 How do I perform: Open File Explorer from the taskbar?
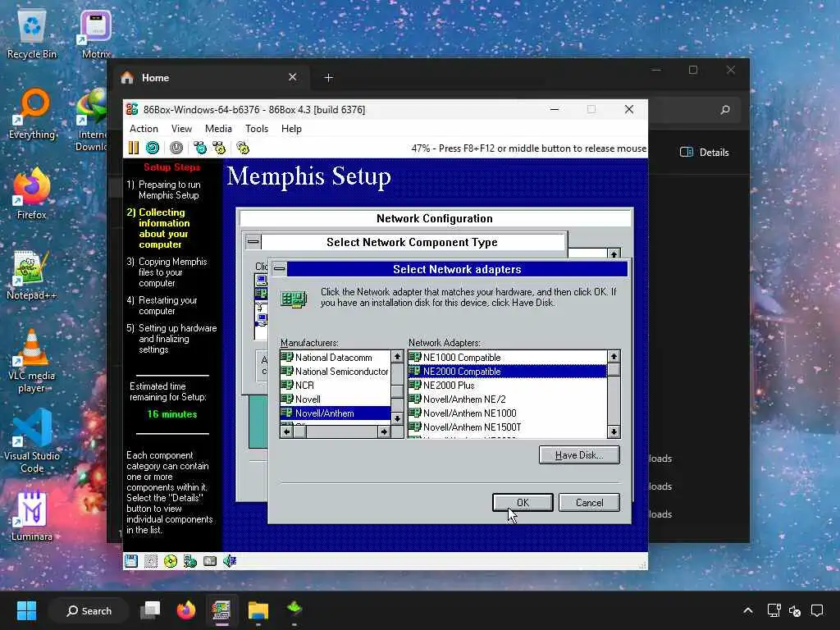[258, 610]
